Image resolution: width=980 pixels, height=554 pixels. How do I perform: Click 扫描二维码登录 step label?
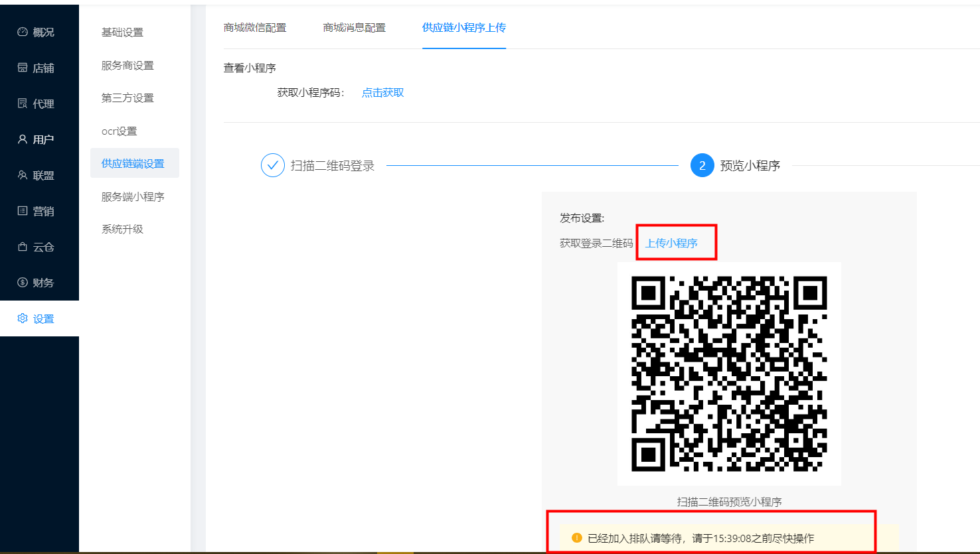pos(333,165)
